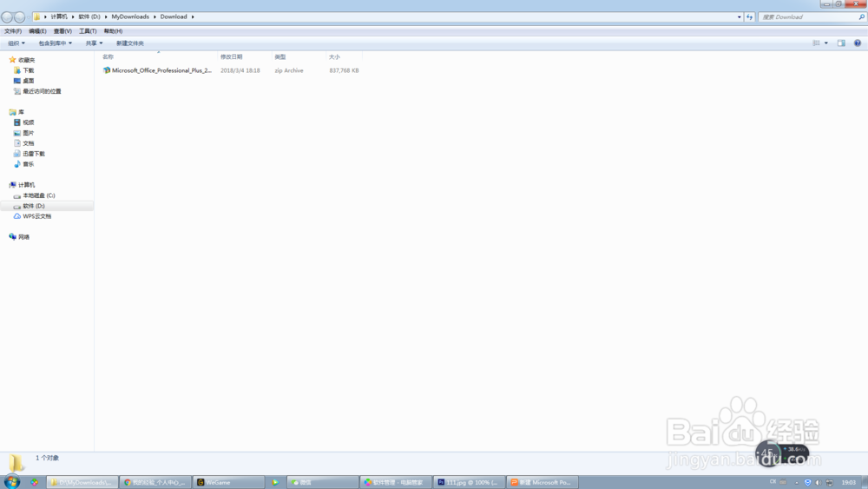Switch to the Photoshop 111.jpg taskbar window
868x489 pixels.
click(469, 482)
